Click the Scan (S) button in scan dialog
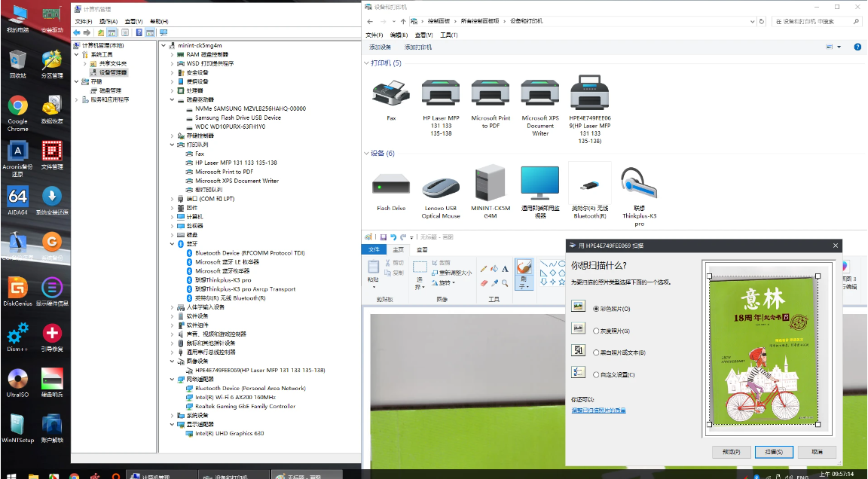 (x=774, y=452)
